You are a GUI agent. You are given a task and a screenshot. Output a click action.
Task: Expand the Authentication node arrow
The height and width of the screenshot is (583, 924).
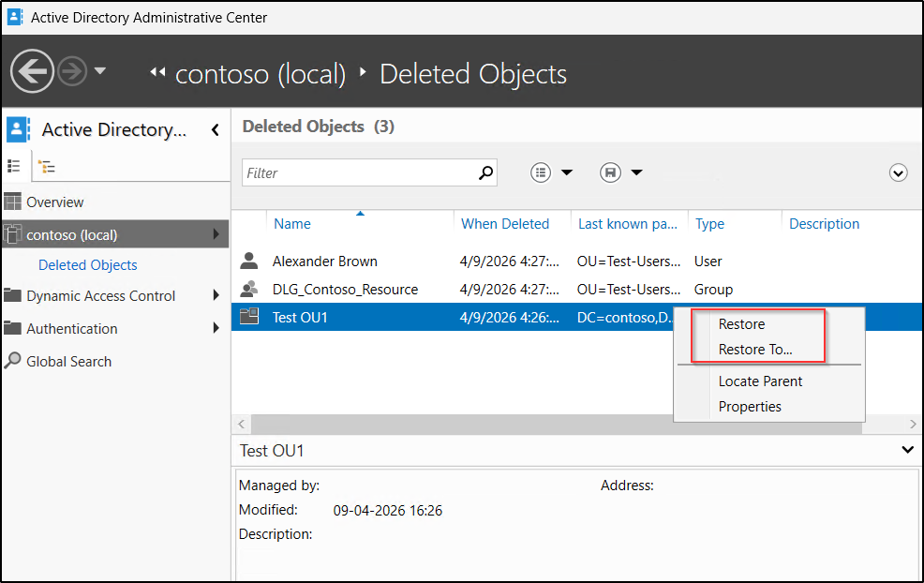[x=216, y=328]
